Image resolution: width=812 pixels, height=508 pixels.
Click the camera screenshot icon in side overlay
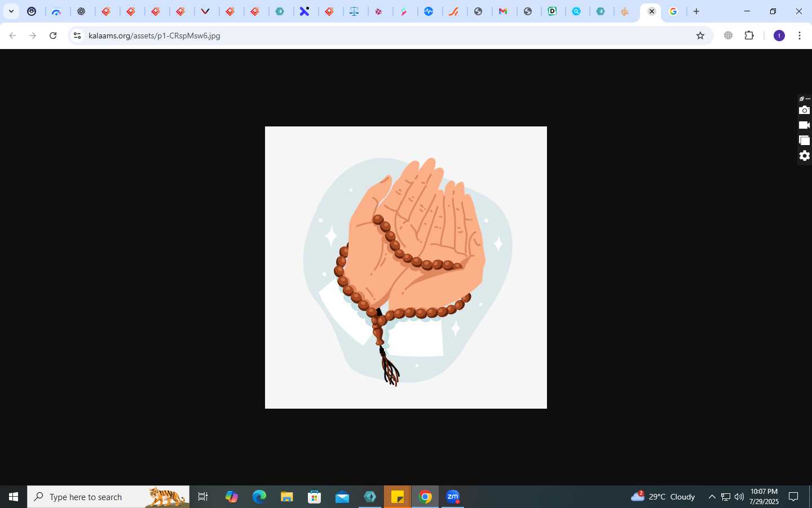pyautogui.click(x=804, y=110)
